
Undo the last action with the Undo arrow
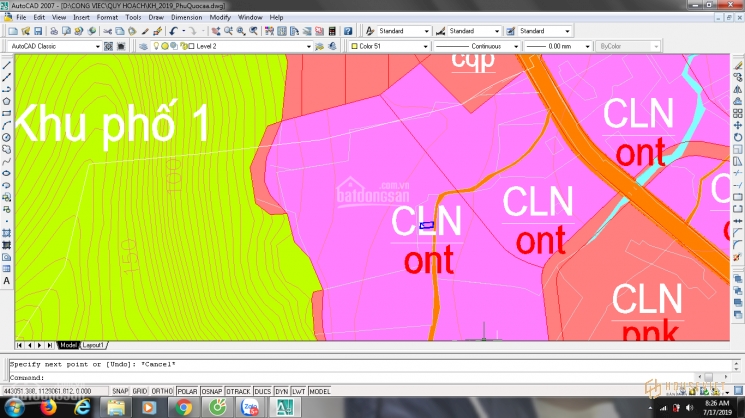click(173, 31)
